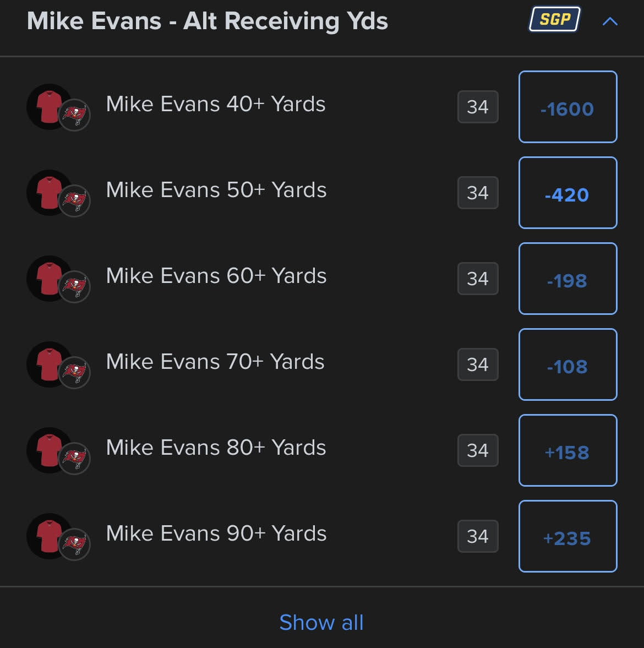Tap the Buccaneers jersey icon for 80+ Yards
The image size is (644, 648).
pyautogui.click(x=49, y=450)
